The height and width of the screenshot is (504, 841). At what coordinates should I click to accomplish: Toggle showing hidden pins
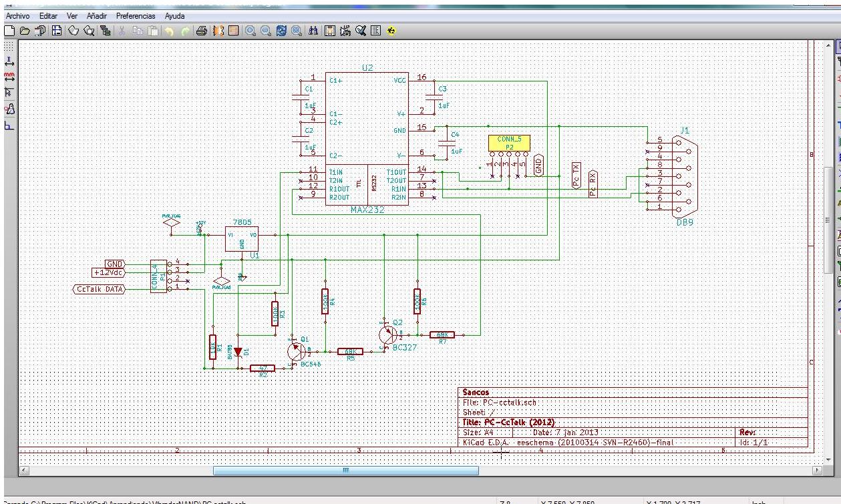click(9, 109)
